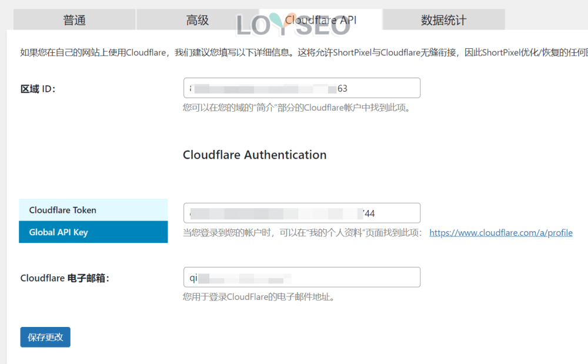The height and width of the screenshot is (364, 588).
Task: Click the hint mentioning "简介"部分
Action: (298, 108)
